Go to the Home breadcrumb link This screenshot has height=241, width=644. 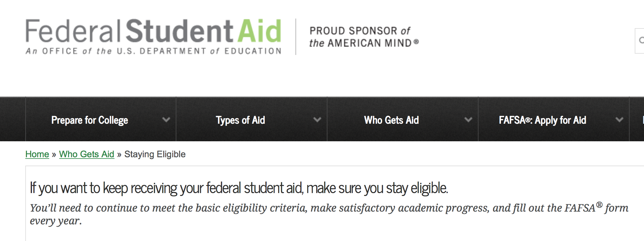(x=37, y=154)
